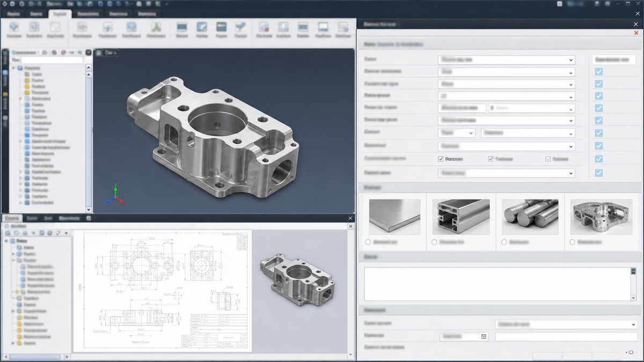The width and height of the screenshot is (644, 362).
Task: Select the active first tab of drawing panel
Action: coord(12,218)
